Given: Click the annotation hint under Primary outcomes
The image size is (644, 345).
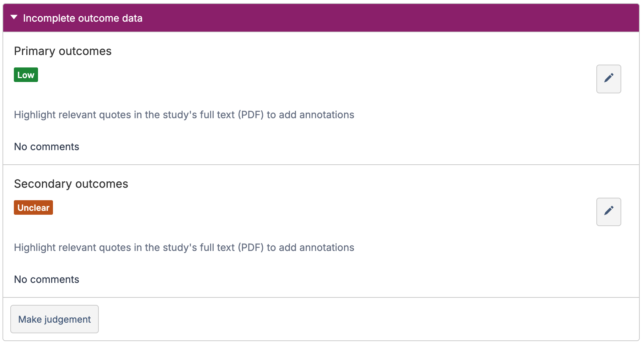Looking at the screenshot, I should click(x=184, y=115).
